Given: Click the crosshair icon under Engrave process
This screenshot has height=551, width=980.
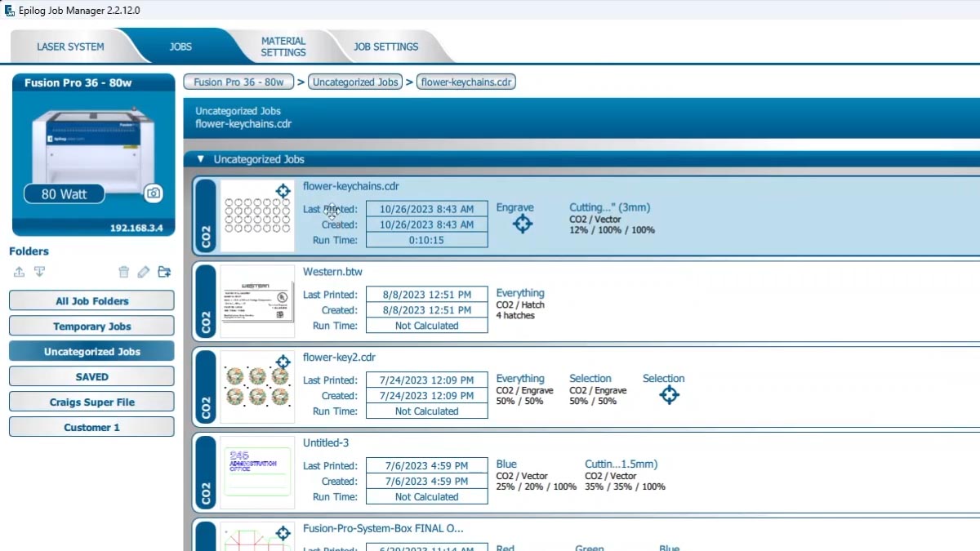Looking at the screenshot, I should 523,224.
